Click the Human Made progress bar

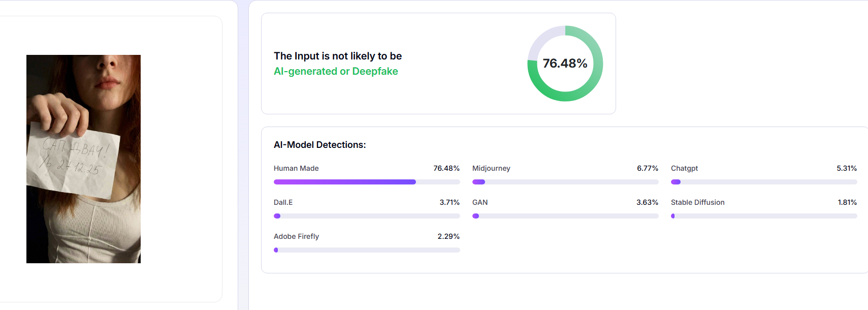pos(367,182)
